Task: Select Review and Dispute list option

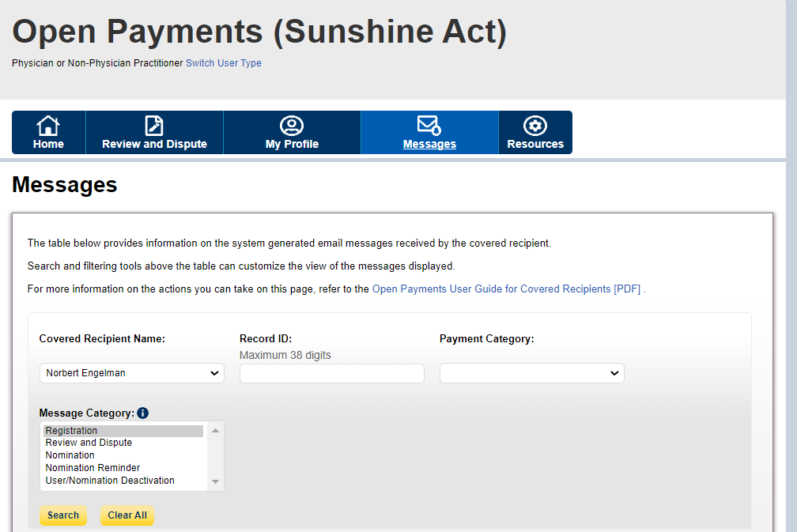Action: click(x=89, y=443)
